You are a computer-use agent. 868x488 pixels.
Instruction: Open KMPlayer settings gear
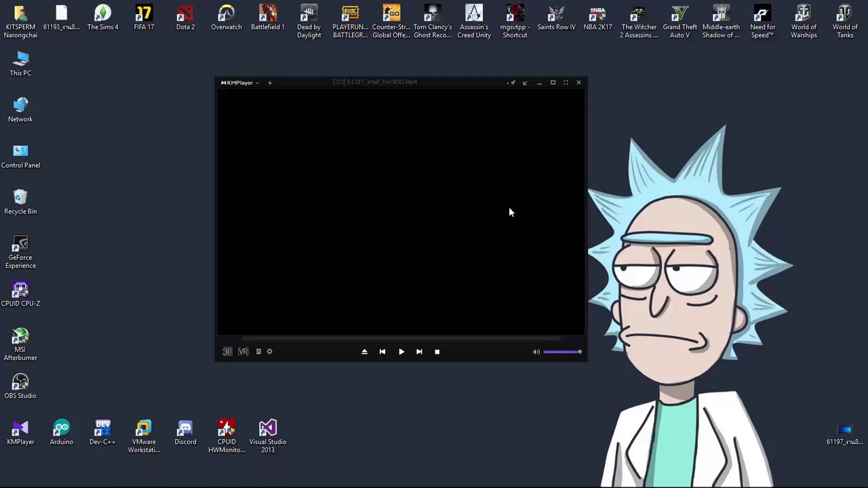click(x=270, y=352)
